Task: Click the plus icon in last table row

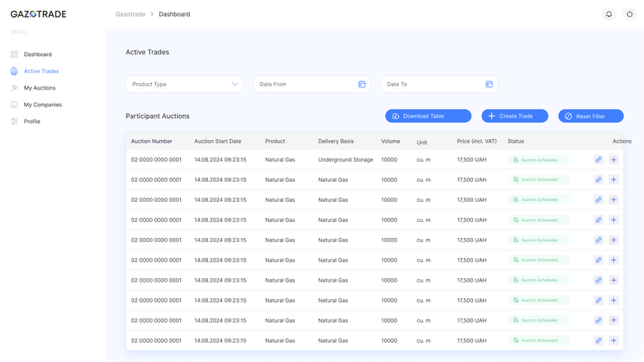Action: point(614,340)
